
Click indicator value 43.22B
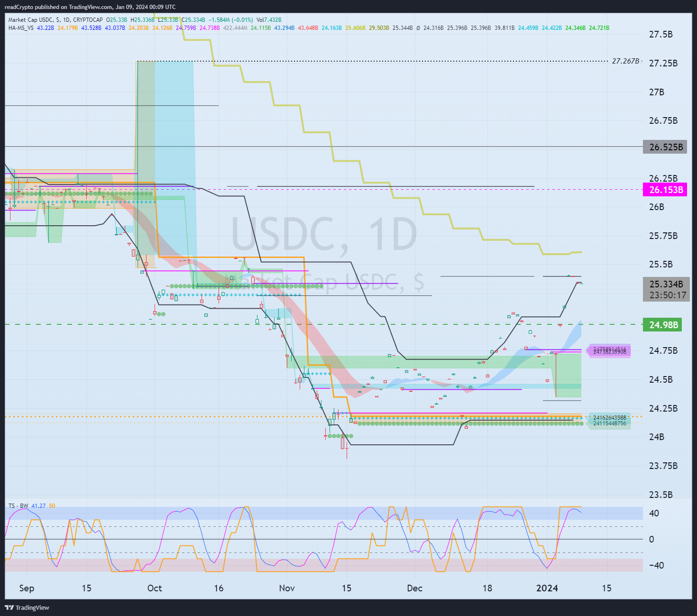[x=46, y=28]
